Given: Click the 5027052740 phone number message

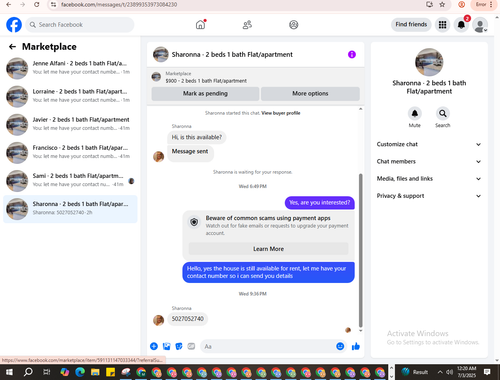Looking at the screenshot, I should click(x=188, y=319).
